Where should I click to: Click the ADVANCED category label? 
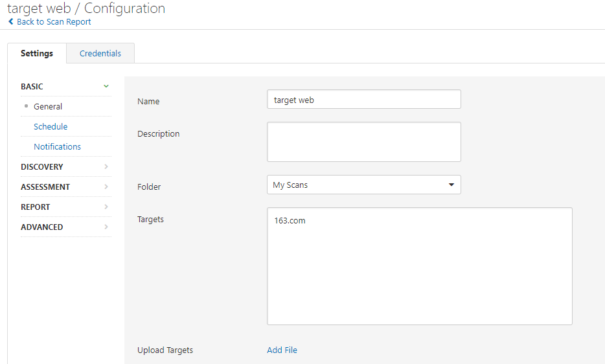(42, 227)
